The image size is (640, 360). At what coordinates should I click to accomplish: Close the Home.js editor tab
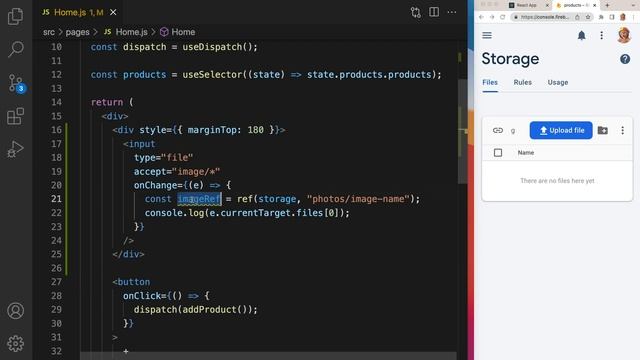click(113, 12)
